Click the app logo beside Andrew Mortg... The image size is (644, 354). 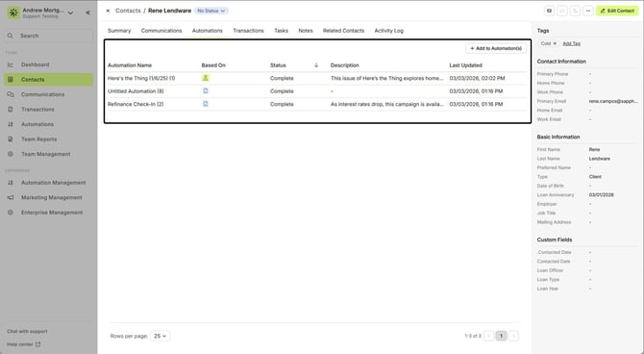[x=13, y=13]
